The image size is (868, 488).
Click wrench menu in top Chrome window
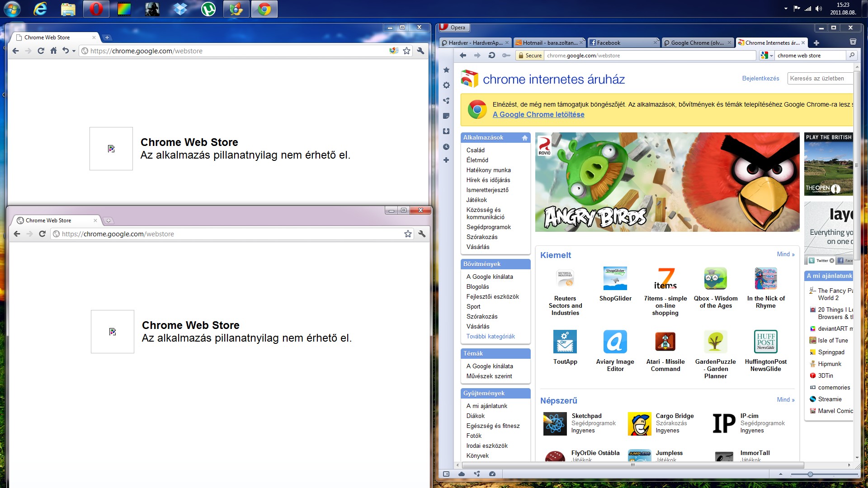coord(420,51)
